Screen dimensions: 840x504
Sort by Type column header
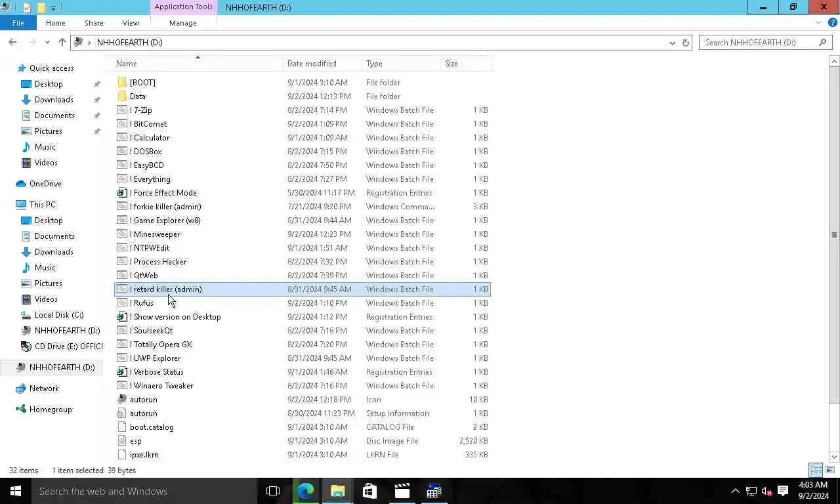point(402,64)
